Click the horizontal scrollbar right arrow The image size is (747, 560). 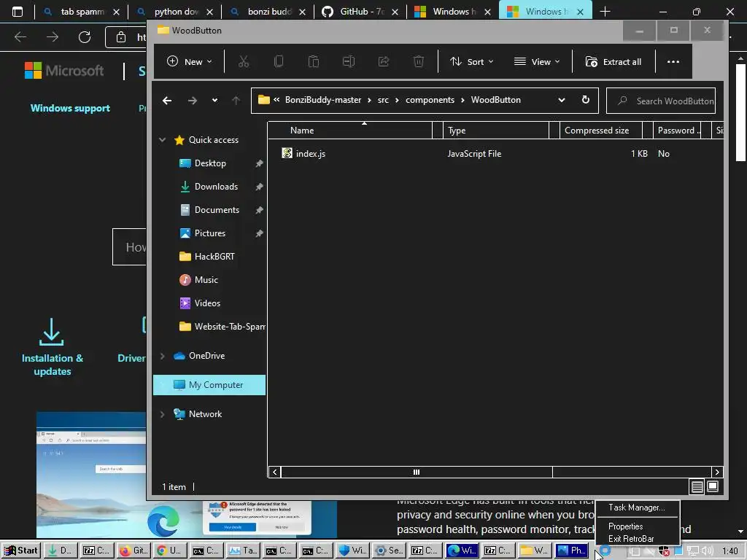coord(717,472)
